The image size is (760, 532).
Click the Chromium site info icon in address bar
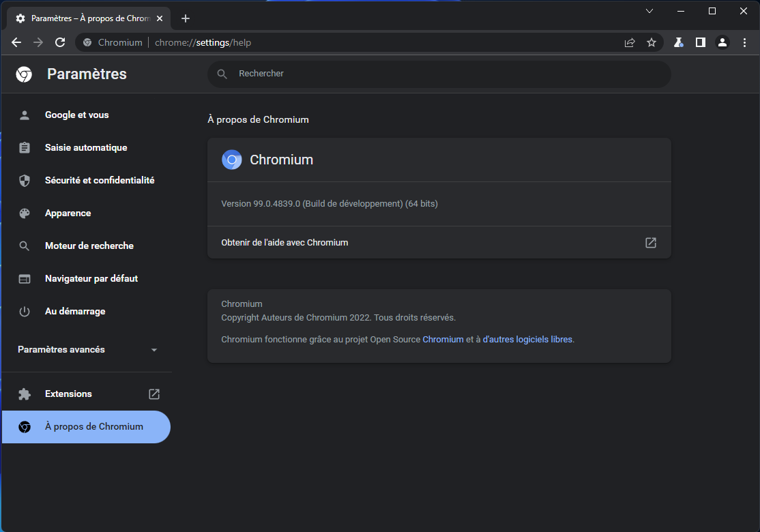(x=87, y=43)
